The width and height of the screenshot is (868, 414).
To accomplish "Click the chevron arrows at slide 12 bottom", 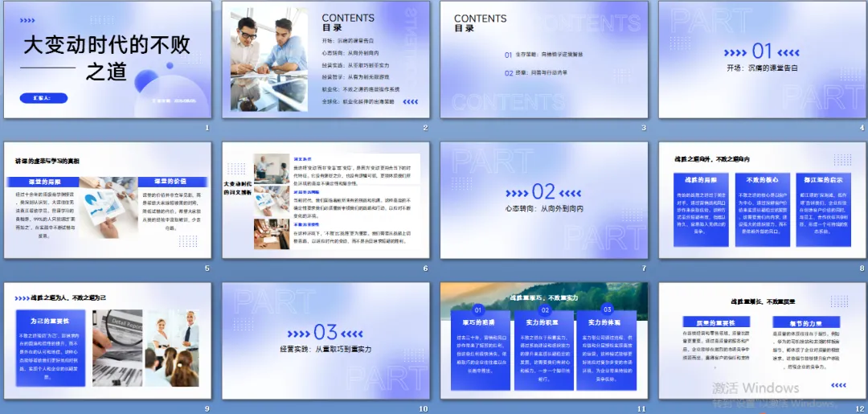I will pyautogui.click(x=838, y=385).
